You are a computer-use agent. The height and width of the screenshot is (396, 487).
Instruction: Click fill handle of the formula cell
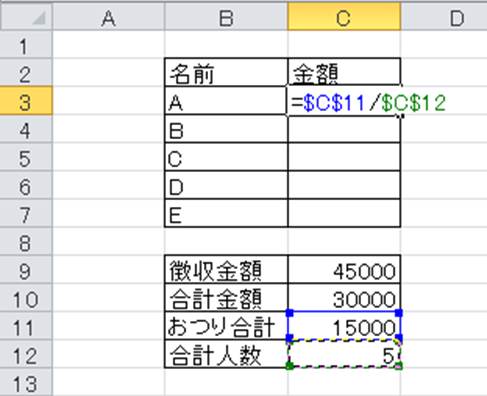point(402,116)
